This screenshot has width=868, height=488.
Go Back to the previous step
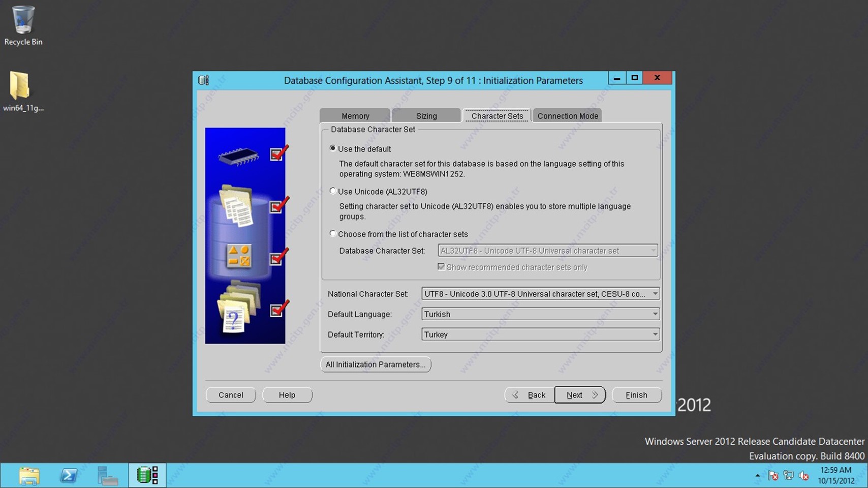click(x=530, y=395)
